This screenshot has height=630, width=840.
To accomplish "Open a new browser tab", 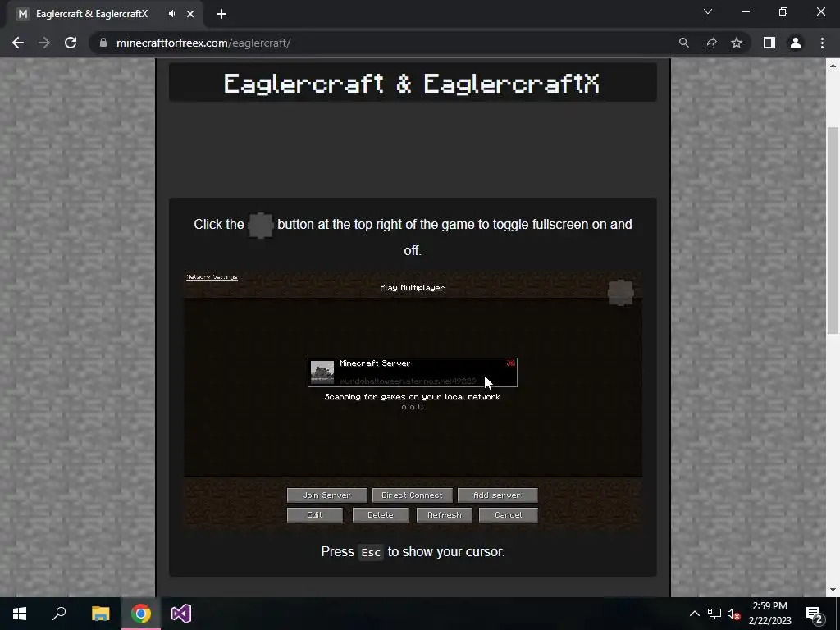I will 221,14.
